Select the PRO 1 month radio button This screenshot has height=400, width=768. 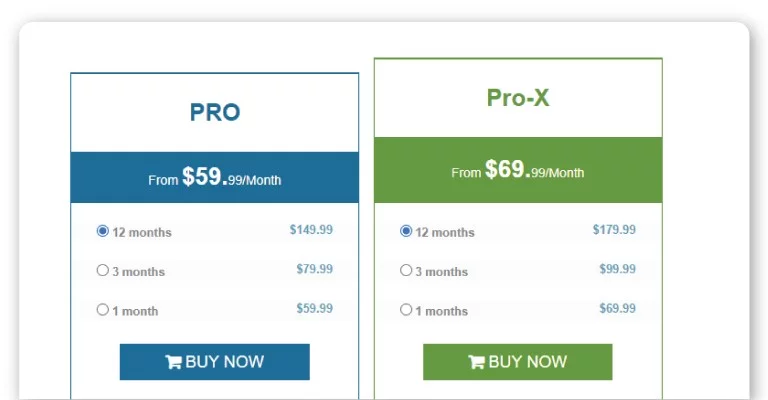coord(102,309)
